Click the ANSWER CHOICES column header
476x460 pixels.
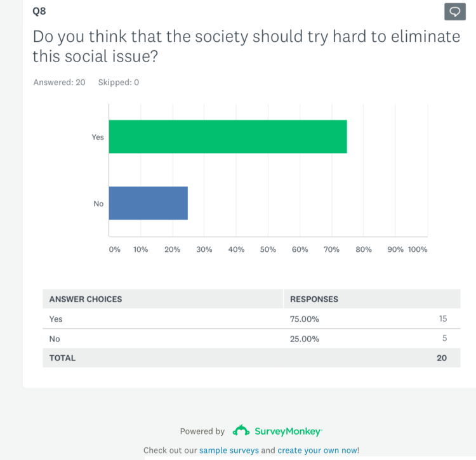point(86,299)
